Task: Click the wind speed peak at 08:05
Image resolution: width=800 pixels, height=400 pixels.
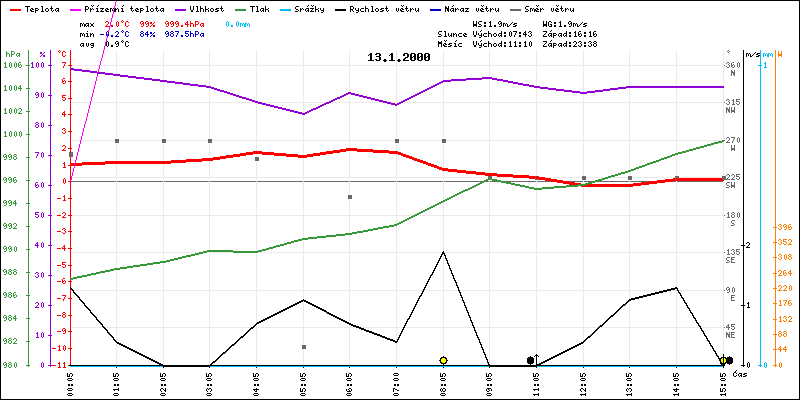Action: 443,252
